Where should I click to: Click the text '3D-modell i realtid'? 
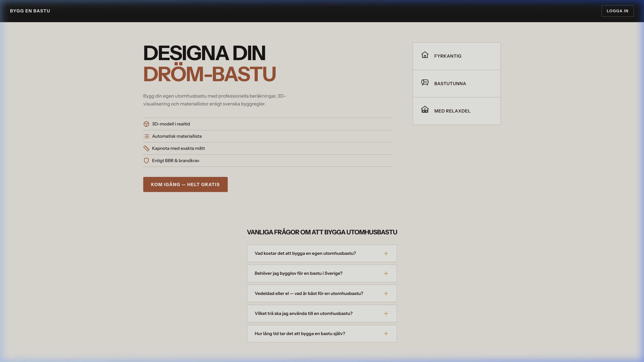click(x=171, y=124)
